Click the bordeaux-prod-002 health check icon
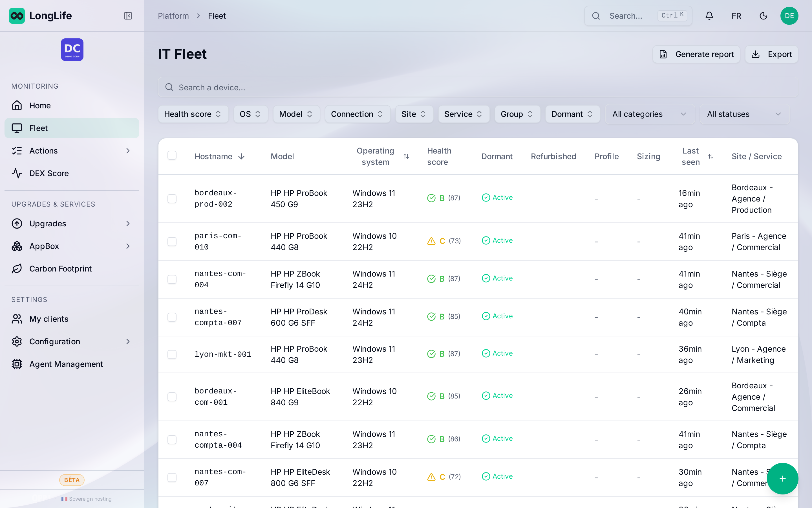Image resolution: width=812 pixels, height=508 pixels. (x=431, y=198)
